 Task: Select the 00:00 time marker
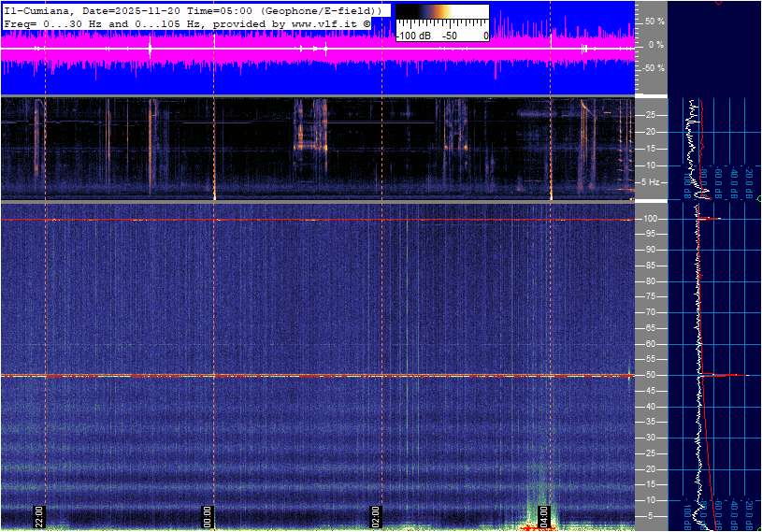[208, 516]
